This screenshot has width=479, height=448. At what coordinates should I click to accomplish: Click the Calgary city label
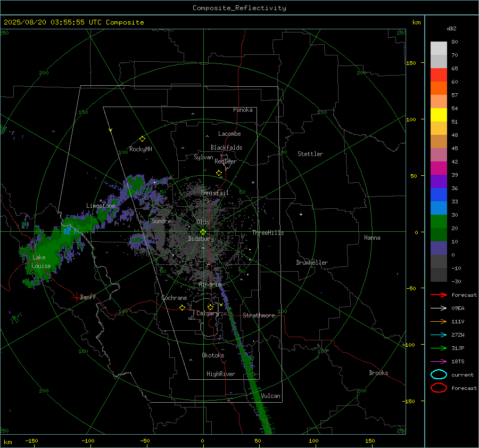click(x=208, y=313)
